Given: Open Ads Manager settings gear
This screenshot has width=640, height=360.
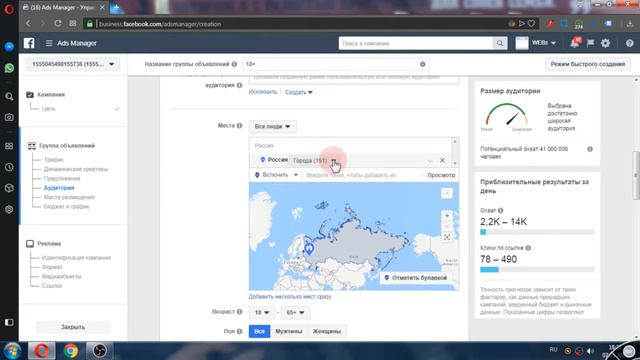Looking at the screenshot, I should pyautogui.click(x=605, y=43).
